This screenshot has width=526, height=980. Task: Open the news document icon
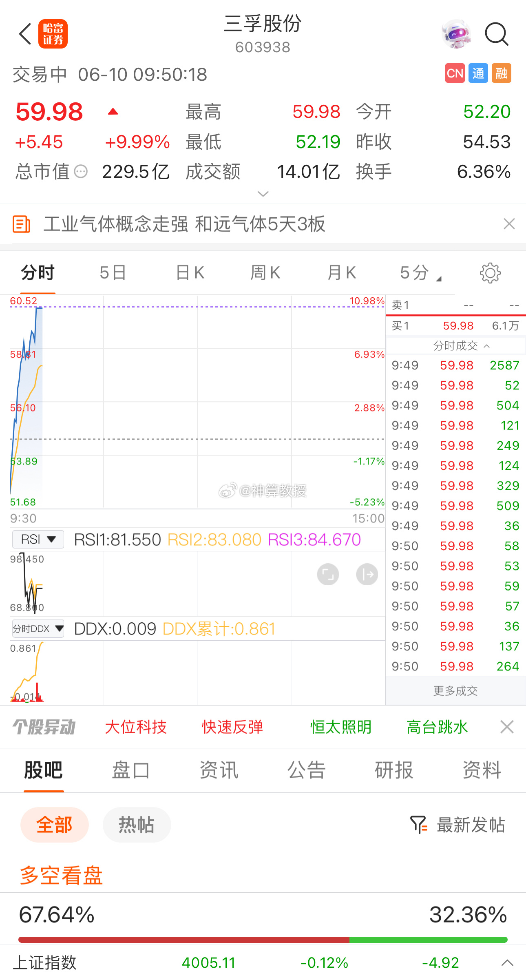pyautogui.click(x=21, y=224)
